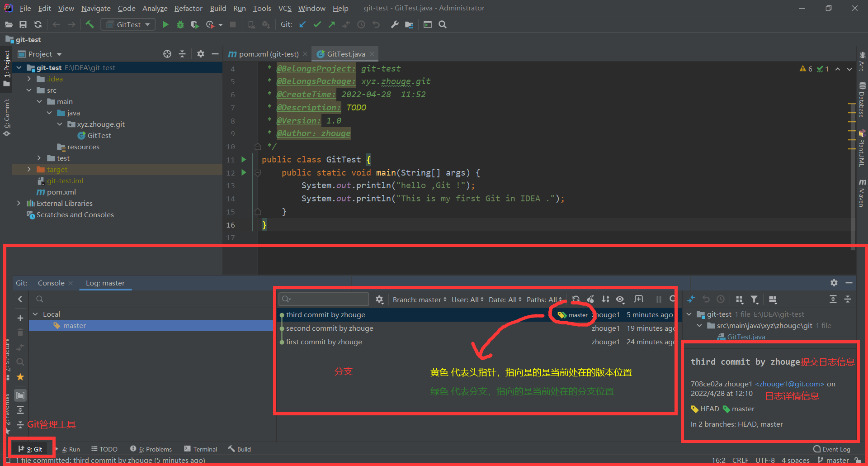Open the Date: All filter dropdown
The height and width of the screenshot is (466, 868).
point(505,300)
